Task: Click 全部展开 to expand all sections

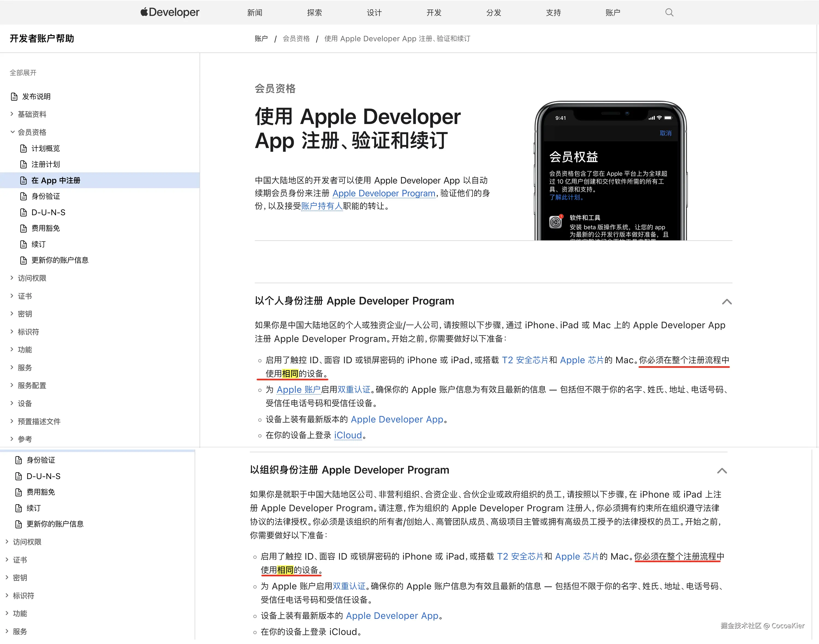Action: [x=23, y=72]
